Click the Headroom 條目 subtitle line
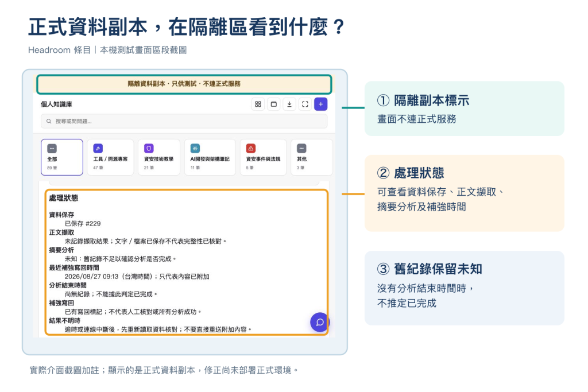This screenshot has height=392, width=588. 107,50
